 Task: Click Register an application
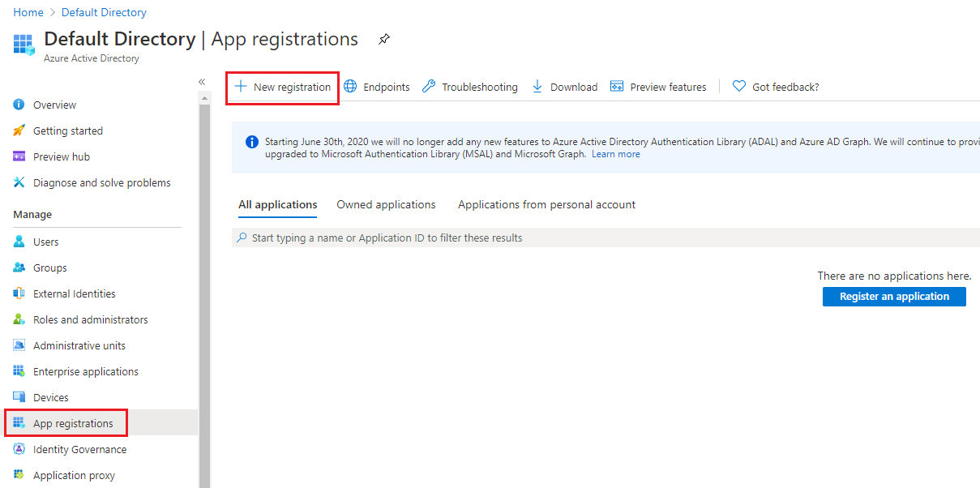(894, 296)
